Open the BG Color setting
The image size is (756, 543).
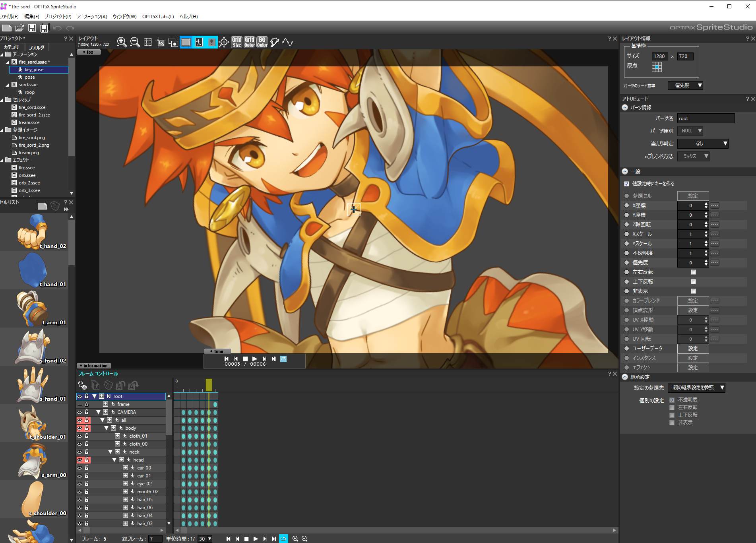tap(262, 42)
